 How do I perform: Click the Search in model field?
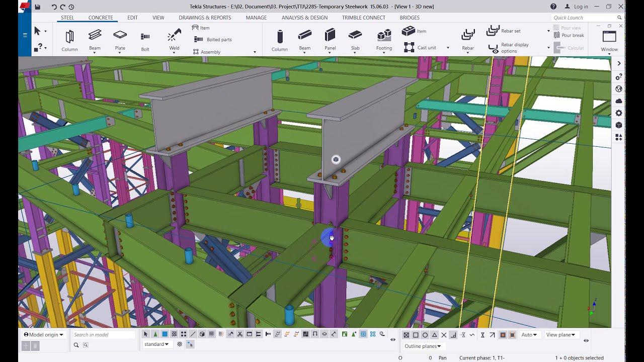tap(104, 335)
